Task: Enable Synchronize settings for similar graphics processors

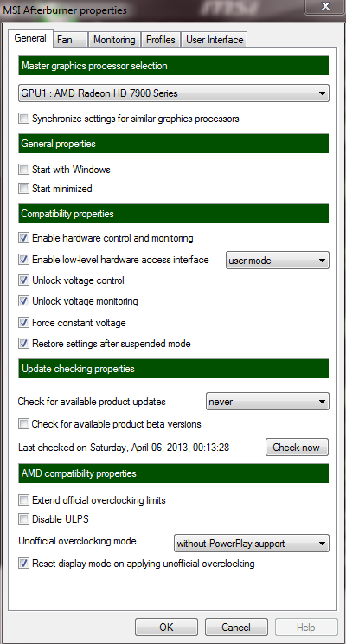Action: click(x=24, y=119)
